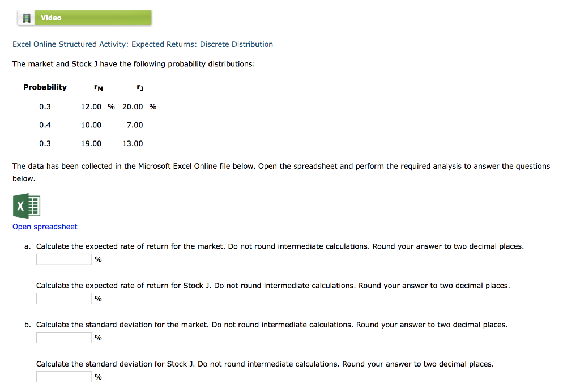Click the market standard deviation answer box
This screenshot has height=392, width=580.
pos(63,337)
